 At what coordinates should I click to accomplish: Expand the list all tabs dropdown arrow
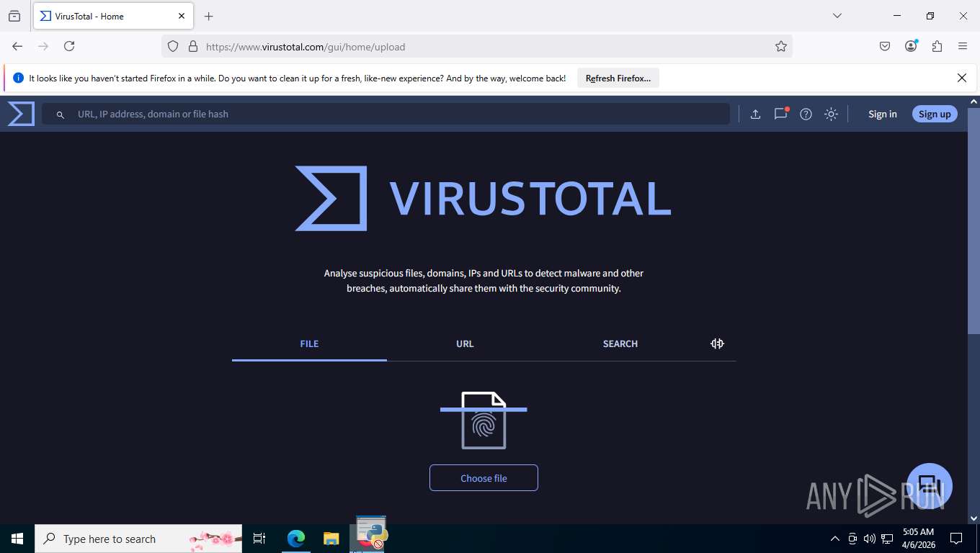837,16
